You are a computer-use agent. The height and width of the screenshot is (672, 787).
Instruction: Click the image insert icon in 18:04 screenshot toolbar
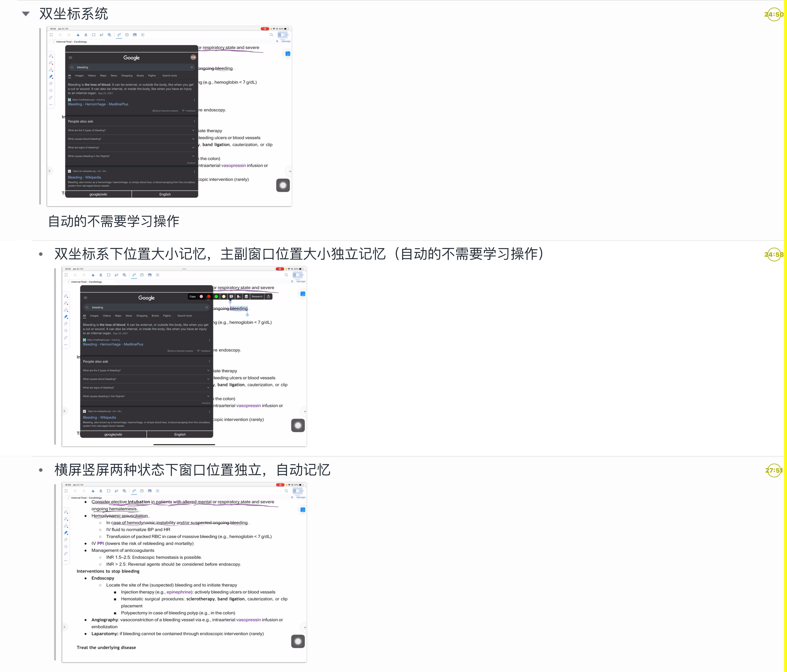135,35
